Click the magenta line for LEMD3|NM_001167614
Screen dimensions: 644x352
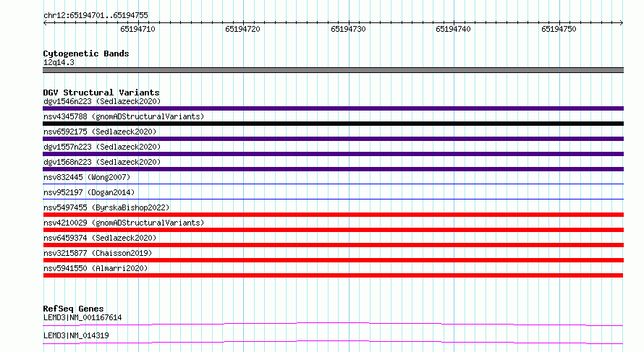[333, 324]
